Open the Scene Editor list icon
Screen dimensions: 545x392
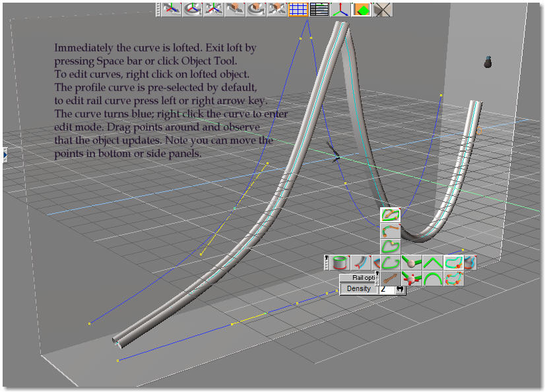tap(321, 9)
